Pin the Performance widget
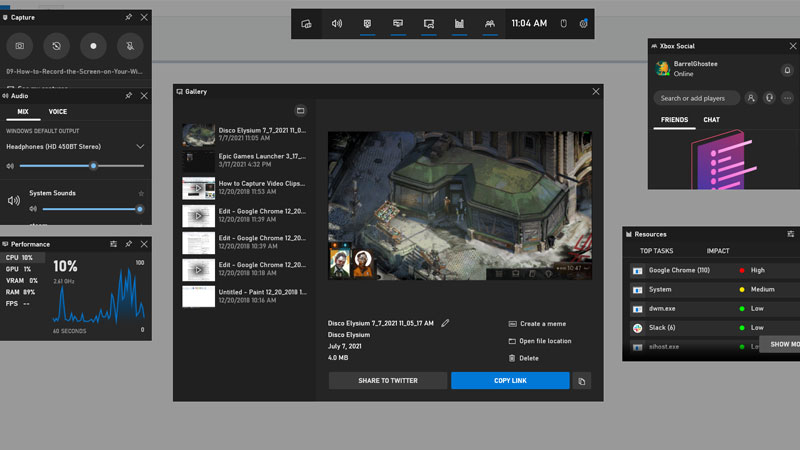 click(129, 244)
